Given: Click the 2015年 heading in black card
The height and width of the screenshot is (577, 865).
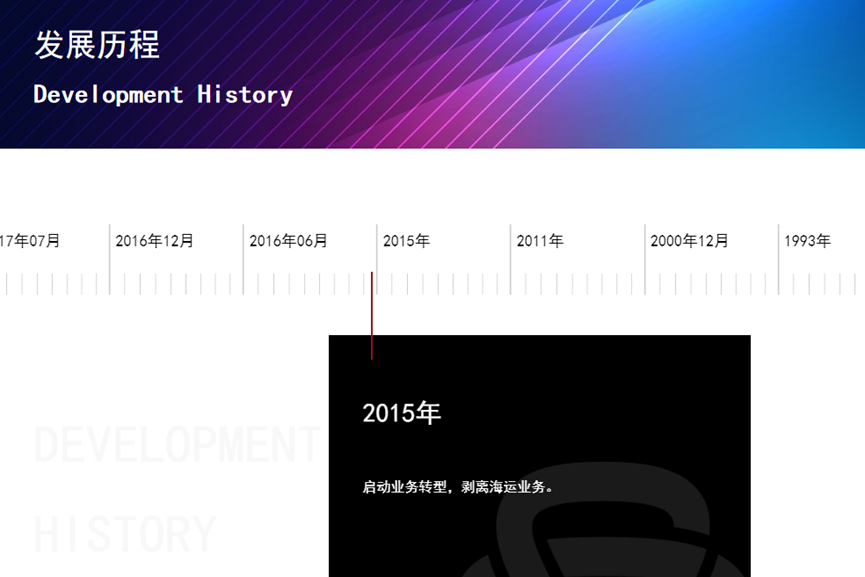Looking at the screenshot, I should [402, 413].
